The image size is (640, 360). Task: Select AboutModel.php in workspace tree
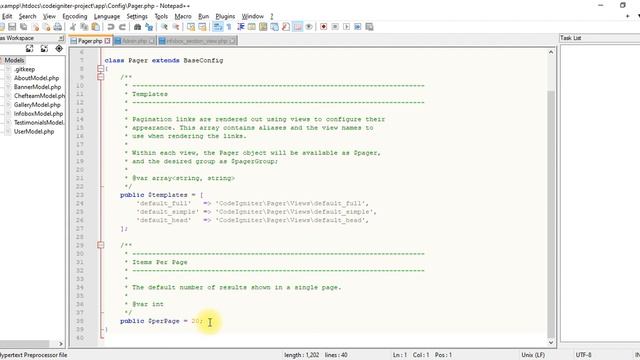coord(36,78)
